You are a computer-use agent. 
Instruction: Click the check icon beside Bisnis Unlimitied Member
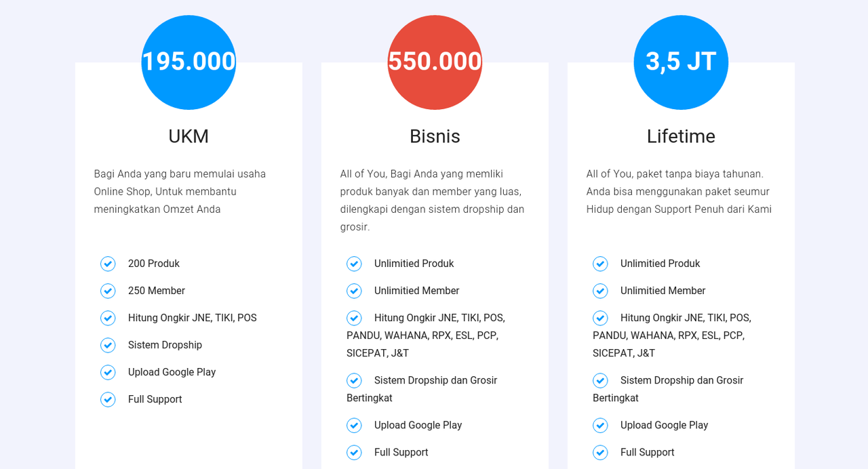pyautogui.click(x=354, y=291)
